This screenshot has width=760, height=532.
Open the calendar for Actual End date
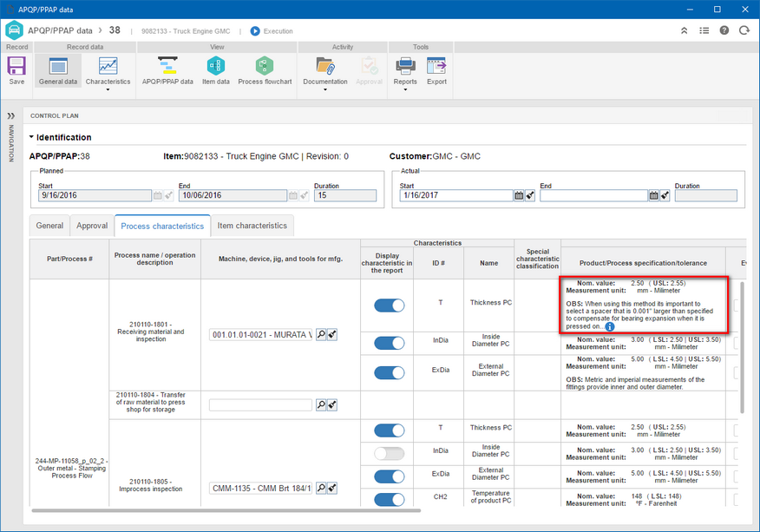click(x=653, y=195)
